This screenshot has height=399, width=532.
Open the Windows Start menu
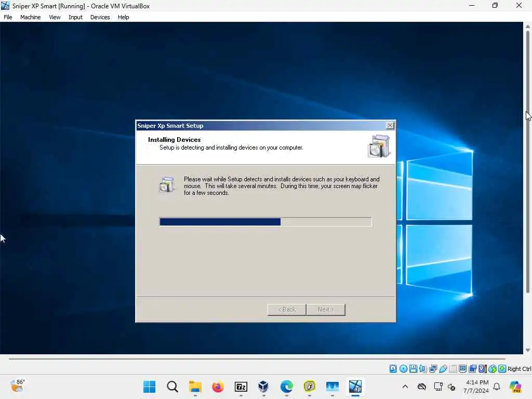tap(149, 387)
